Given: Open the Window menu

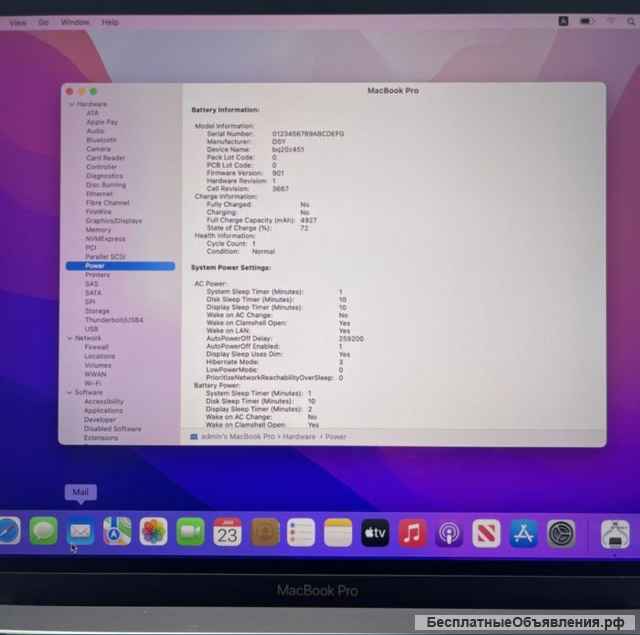Looking at the screenshot, I should coord(75,22).
